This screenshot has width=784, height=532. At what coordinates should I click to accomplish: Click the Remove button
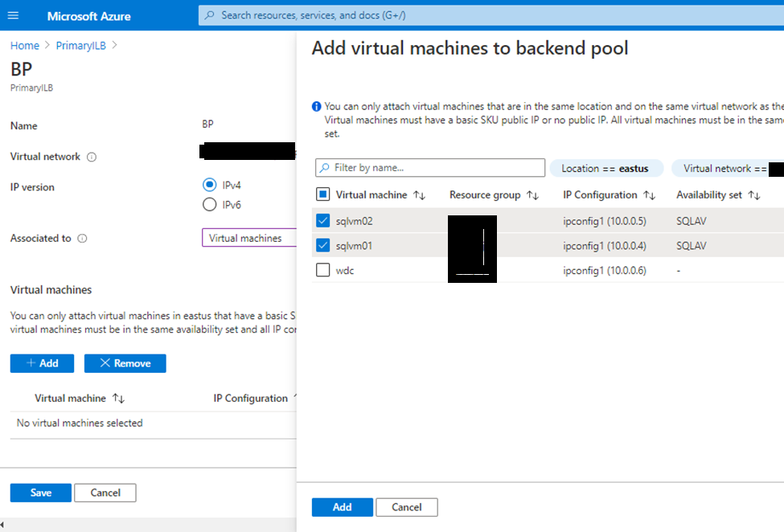tap(125, 363)
